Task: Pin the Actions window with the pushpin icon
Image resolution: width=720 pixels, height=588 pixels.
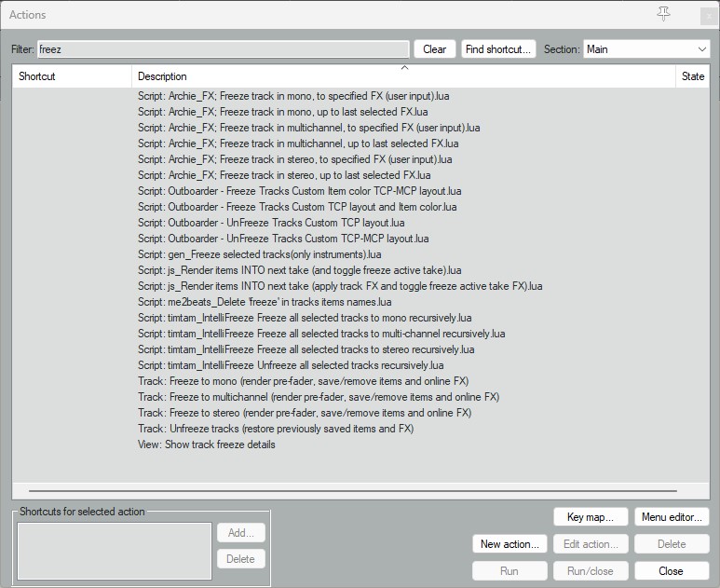Action: click(x=663, y=14)
